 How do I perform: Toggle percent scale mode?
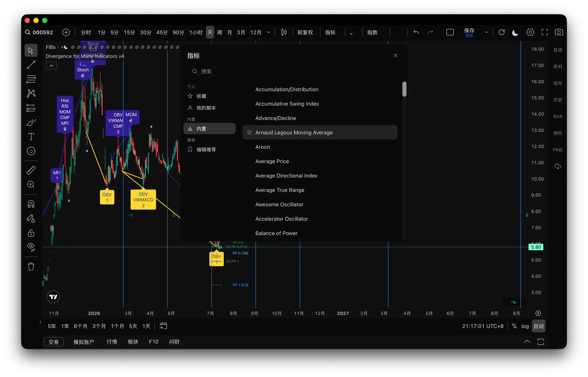click(514, 326)
